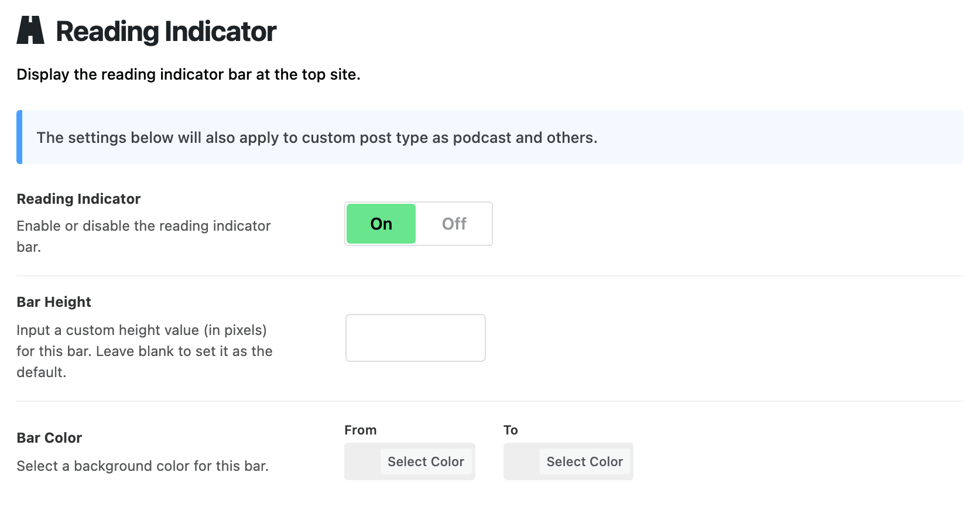
Task: Click the From color preview swatch
Action: (363, 461)
